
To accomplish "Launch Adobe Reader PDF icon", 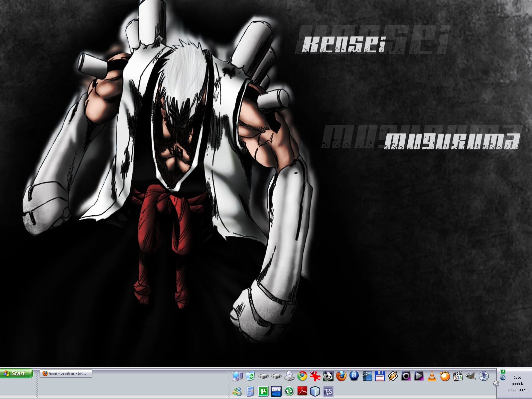I will pyautogui.click(x=302, y=391).
